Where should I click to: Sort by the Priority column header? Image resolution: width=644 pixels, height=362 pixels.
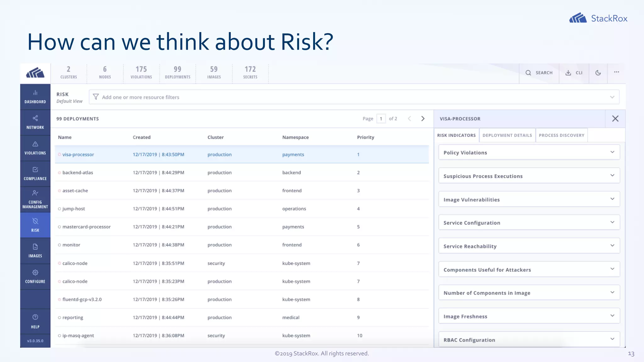point(366,137)
